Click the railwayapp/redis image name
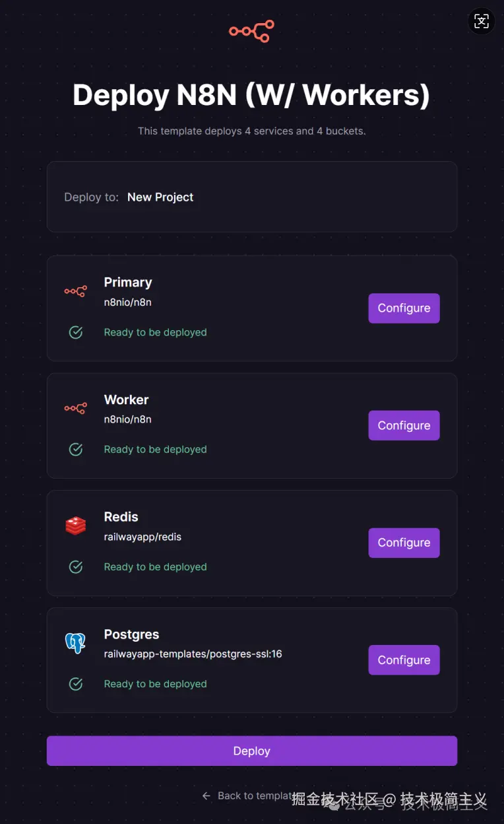The height and width of the screenshot is (824, 504). pos(142,537)
